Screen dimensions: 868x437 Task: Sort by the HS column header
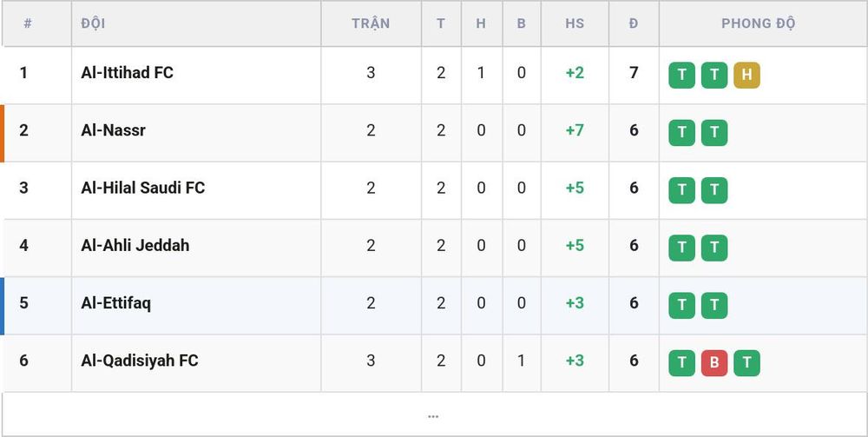coord(575,23)
